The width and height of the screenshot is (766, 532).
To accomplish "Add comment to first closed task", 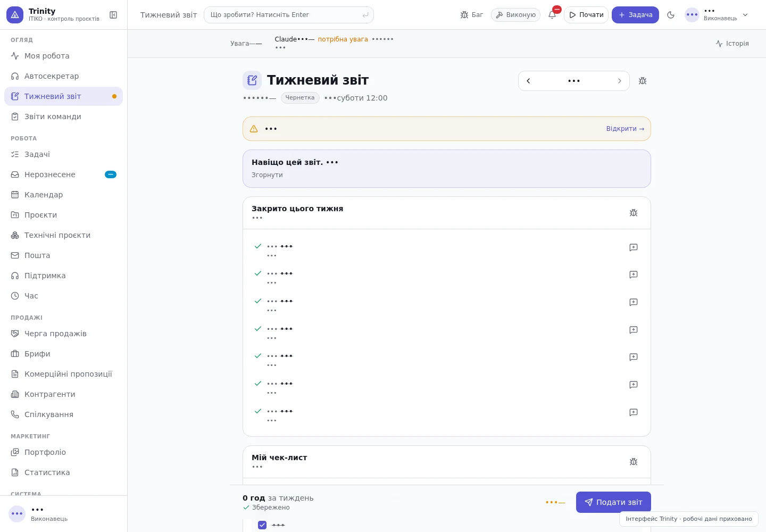I will 634,247.
